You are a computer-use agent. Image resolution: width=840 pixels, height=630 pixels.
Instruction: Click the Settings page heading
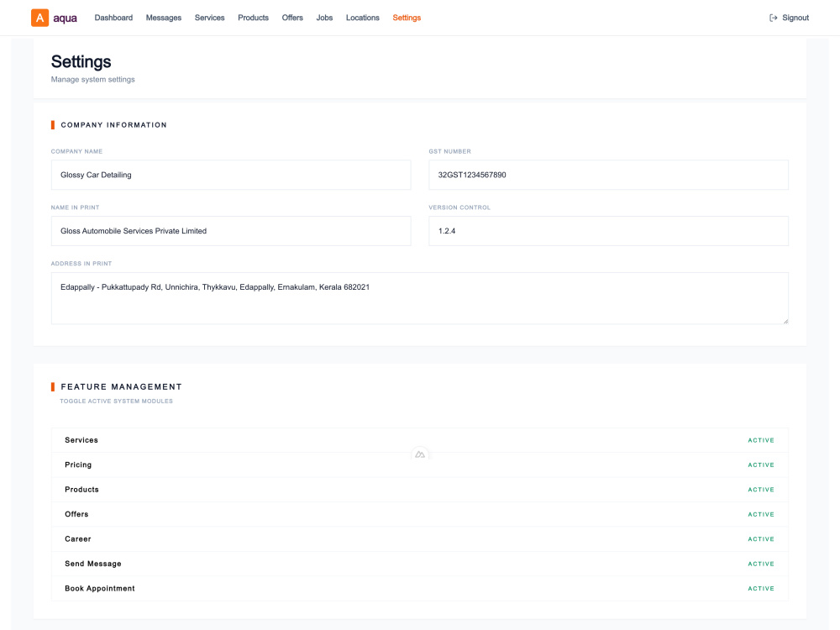coord(81,61)
